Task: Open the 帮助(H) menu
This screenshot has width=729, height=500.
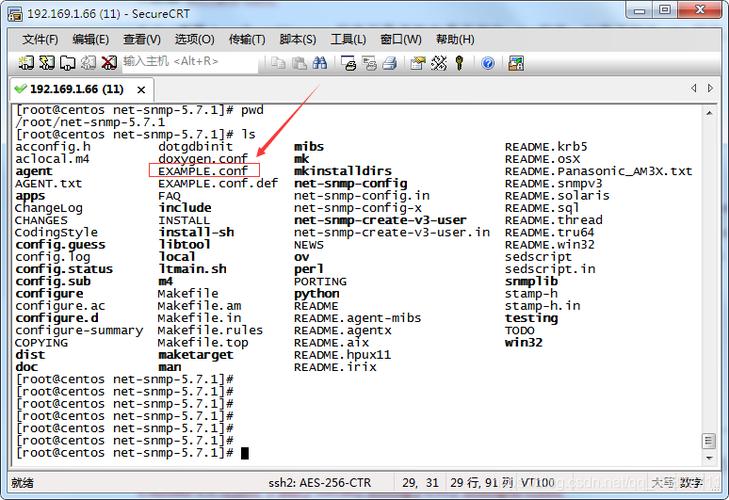Action: pos(455,40)
